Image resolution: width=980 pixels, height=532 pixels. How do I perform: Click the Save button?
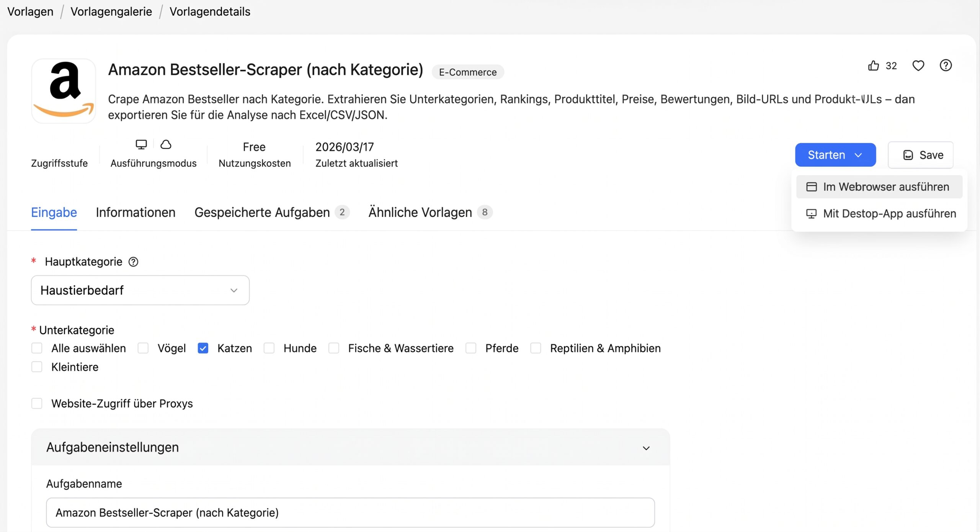click(920, 155)
